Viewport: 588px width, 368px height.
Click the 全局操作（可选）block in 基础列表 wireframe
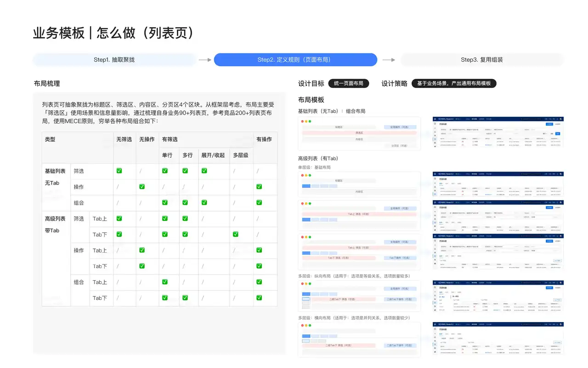pos(400,126)
